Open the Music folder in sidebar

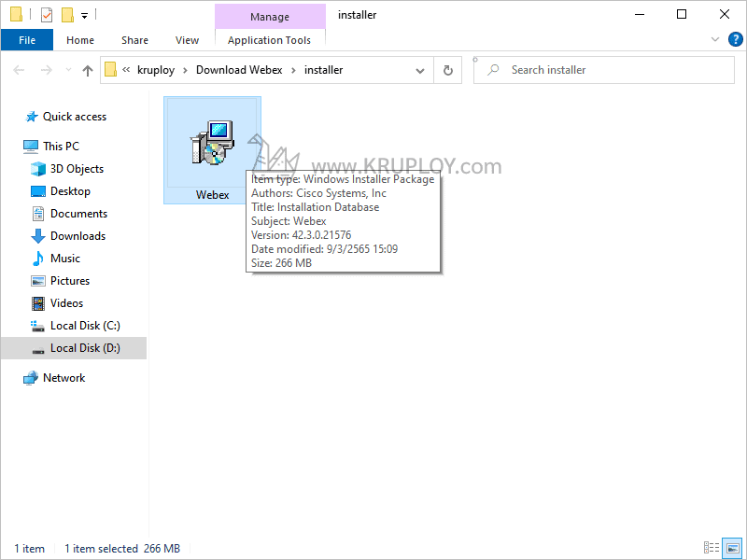65,259
